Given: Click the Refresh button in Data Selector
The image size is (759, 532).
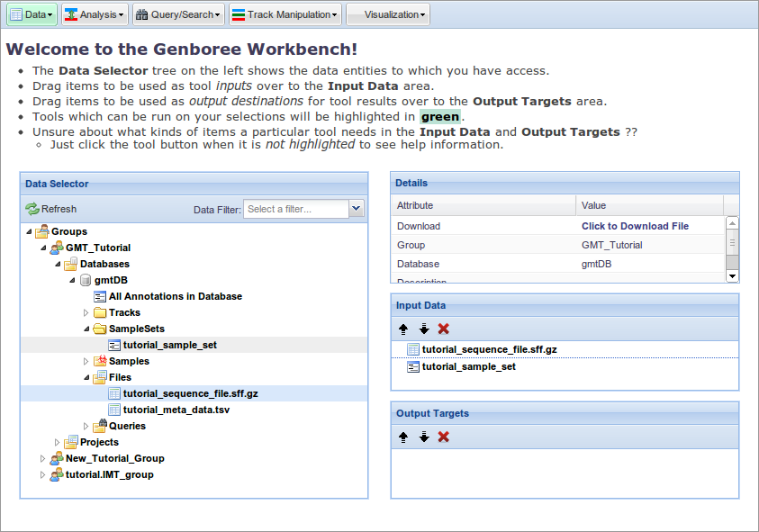Looking at the screenshot, I should [x=51, y=209].
